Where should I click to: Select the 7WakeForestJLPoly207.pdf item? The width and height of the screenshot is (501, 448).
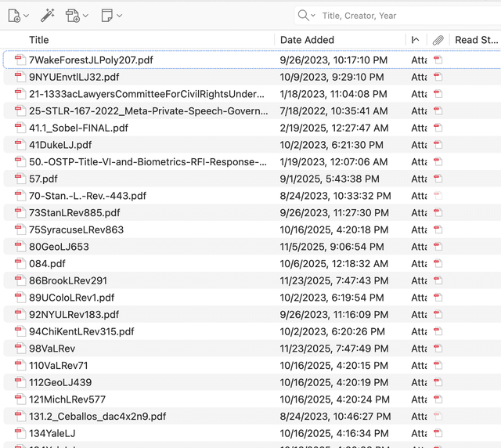(91, 60)
